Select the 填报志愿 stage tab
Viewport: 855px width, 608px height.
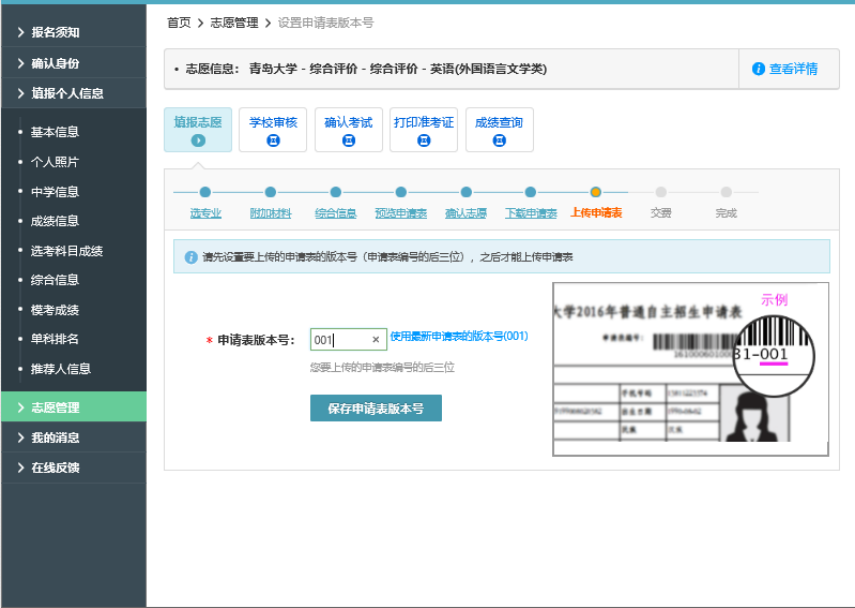[x=197, y=130]
